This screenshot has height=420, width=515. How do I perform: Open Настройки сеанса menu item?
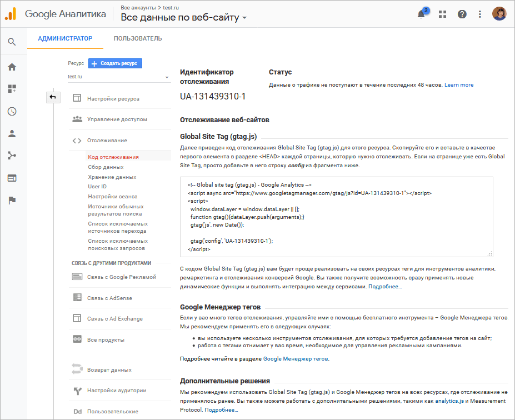coord(113,196)
